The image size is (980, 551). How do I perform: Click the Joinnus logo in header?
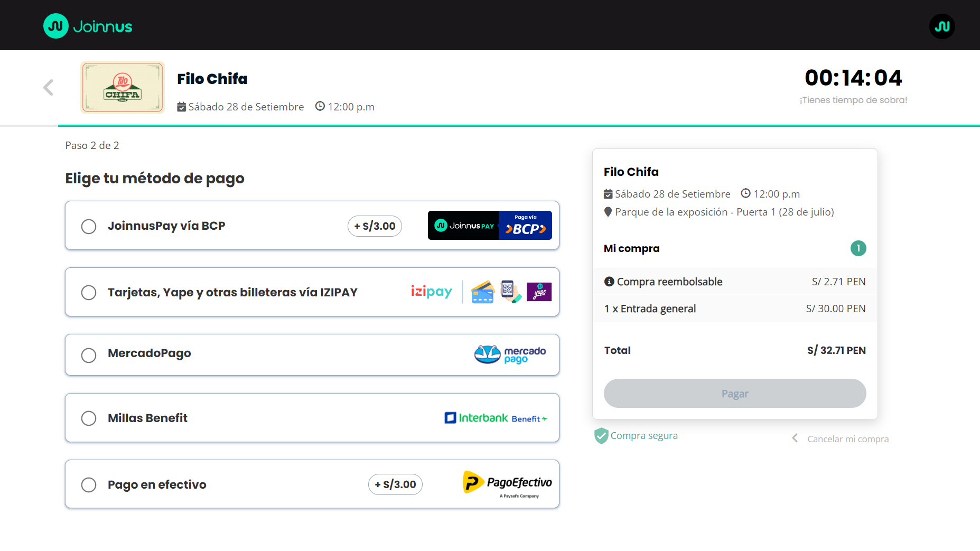(x=88, y=26)
